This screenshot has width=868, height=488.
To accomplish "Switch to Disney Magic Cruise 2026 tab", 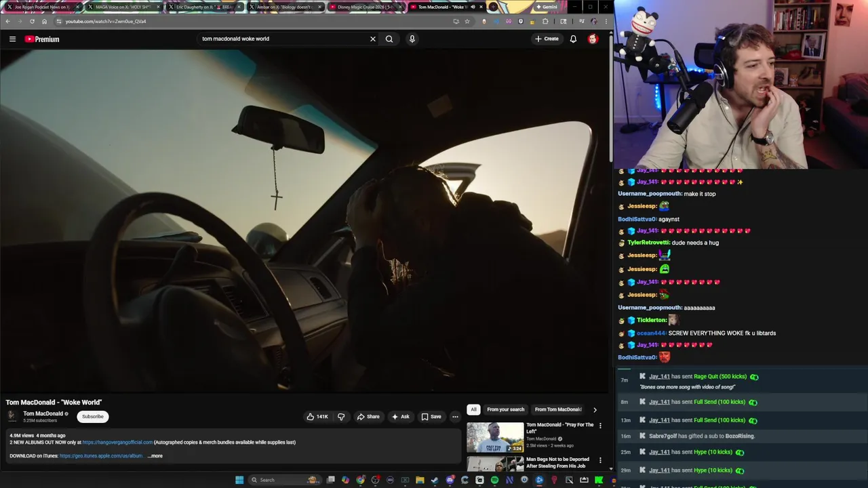I will [x=365, y=7].
